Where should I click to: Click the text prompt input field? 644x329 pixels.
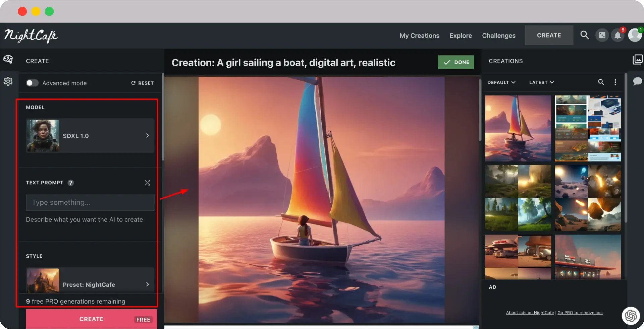click(x=90, y=202)
